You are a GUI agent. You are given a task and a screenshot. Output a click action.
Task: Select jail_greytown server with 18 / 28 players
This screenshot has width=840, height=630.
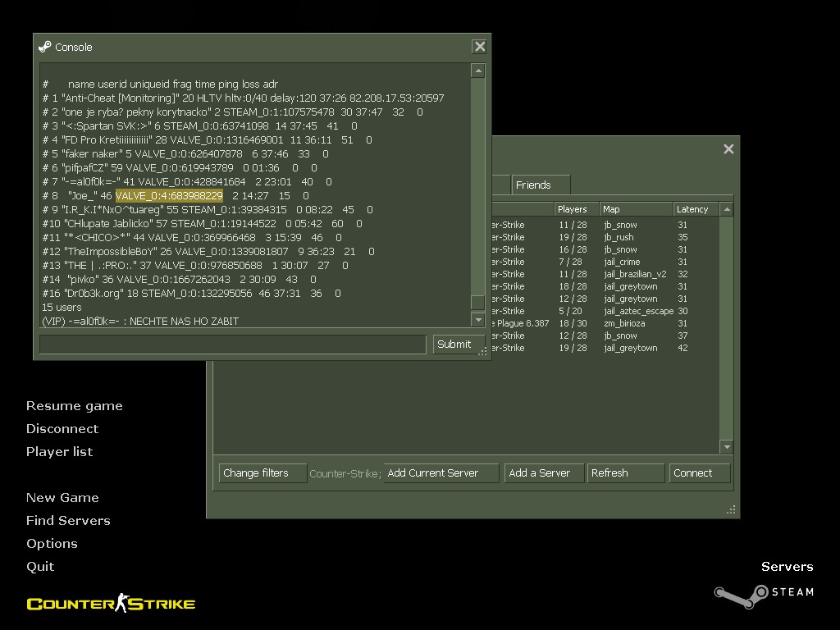(x=605, y=286)
